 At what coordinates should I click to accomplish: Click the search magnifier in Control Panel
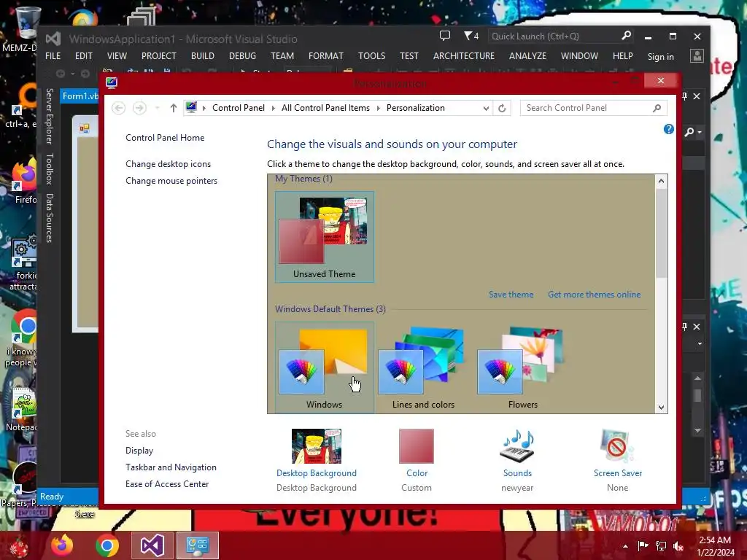pos(657,108)
